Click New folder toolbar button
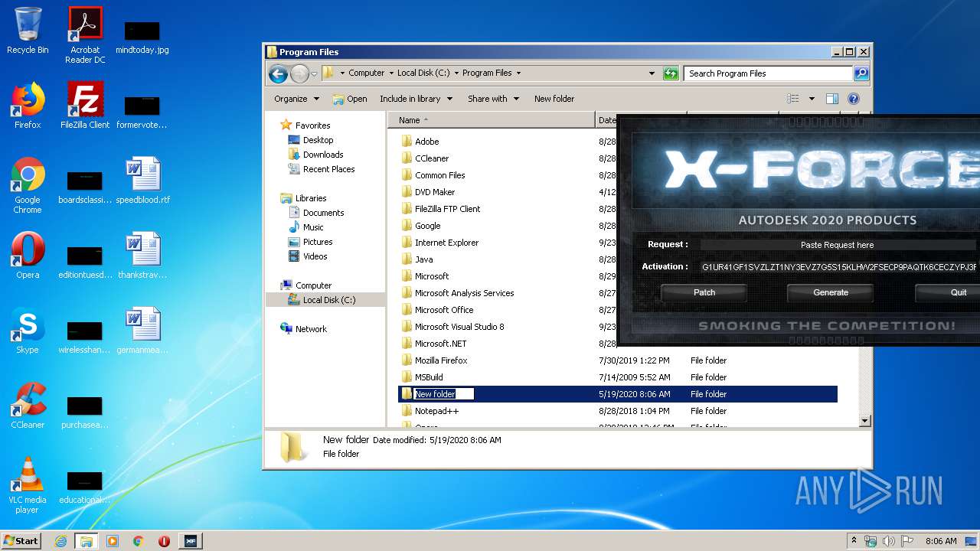The width and height of the screenshot is (980, 551). click(554, 99)
